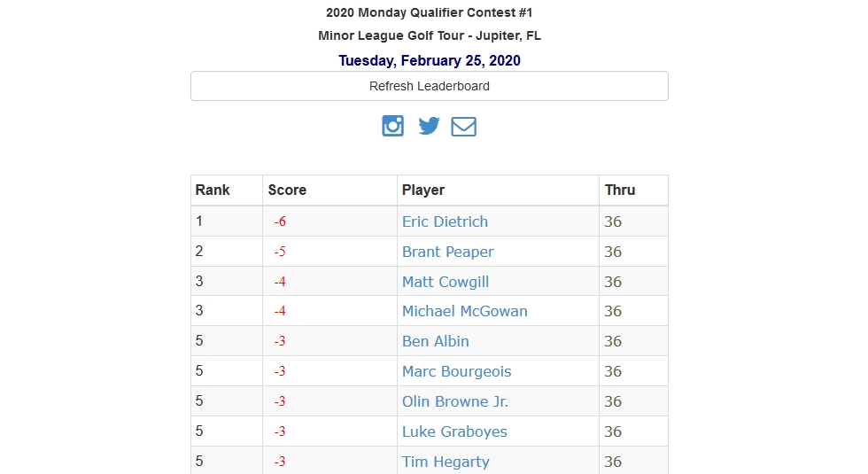
Task: Open Ben Albin's player link
Action: pyautogui.click(x=435, y=341)
